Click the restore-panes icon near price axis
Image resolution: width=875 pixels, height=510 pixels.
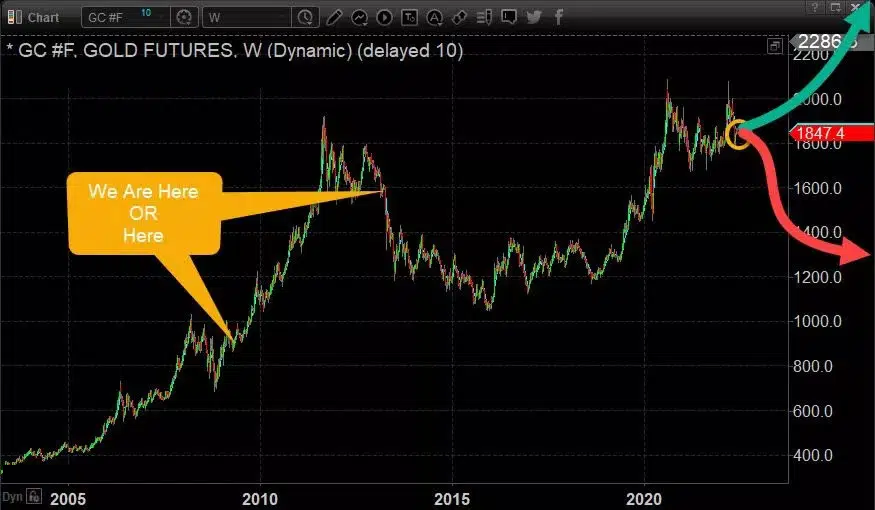[x=775, y=46]
